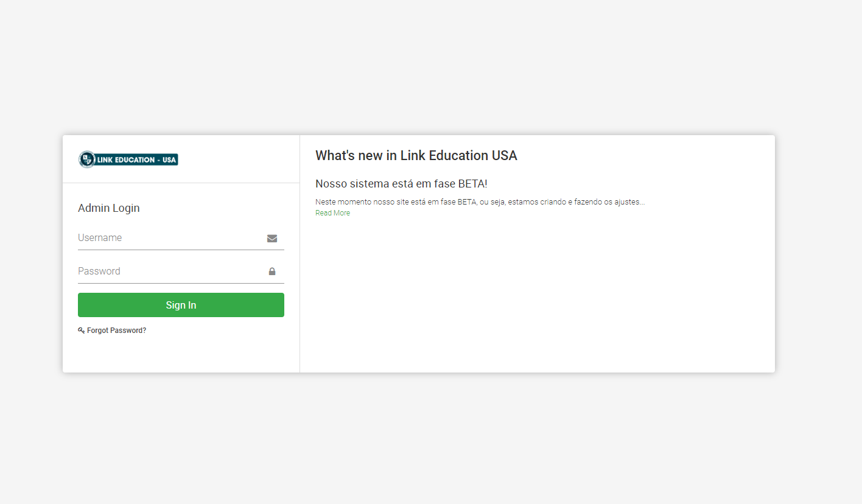This screenshot has width=862, height=504.
Task: Select the "Nosso sistema está em fase BETA!" headline
Action: click(x=401, y=184)
